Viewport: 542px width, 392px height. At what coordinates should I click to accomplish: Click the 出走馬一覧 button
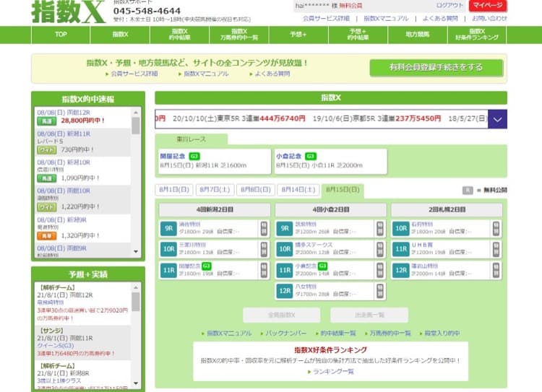pyautogui.click(x=369, y=315)
